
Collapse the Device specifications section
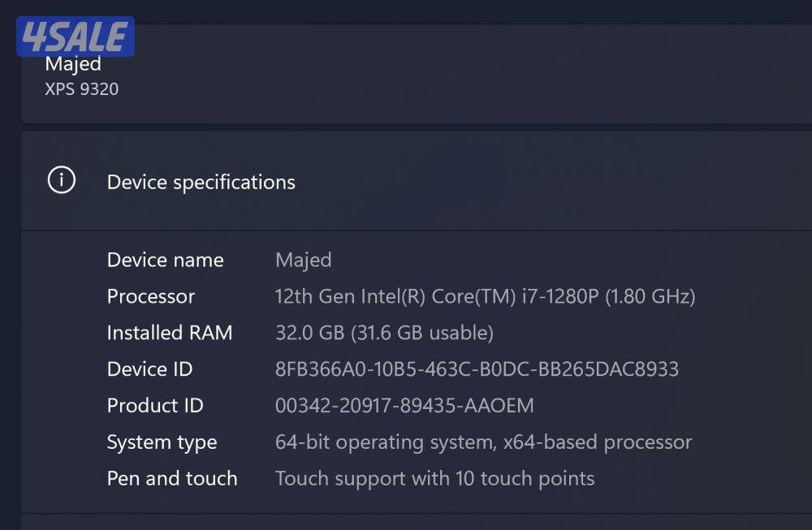(x=202, y=182)
